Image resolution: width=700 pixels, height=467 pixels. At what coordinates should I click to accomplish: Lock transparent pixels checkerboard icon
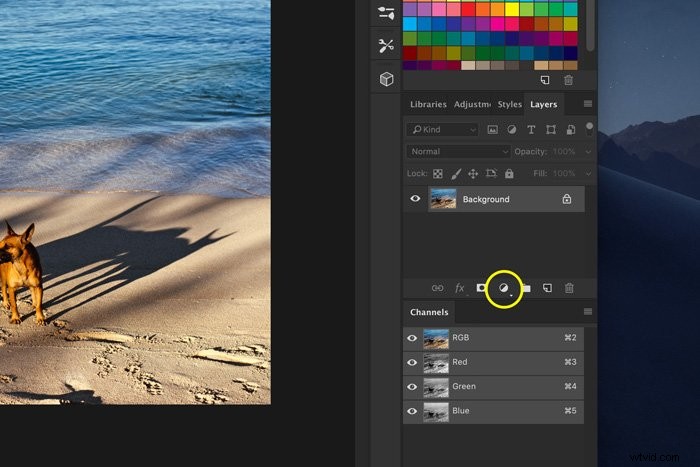pos(438,174)
